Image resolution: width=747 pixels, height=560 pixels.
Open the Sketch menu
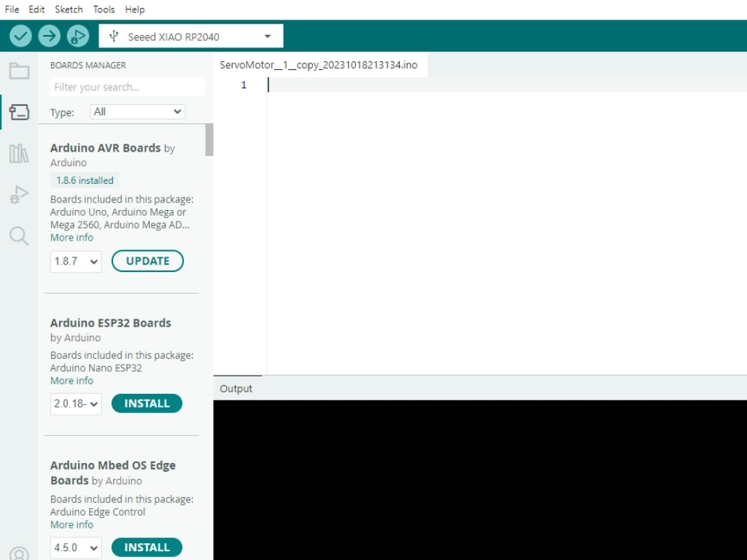(69, 9)
